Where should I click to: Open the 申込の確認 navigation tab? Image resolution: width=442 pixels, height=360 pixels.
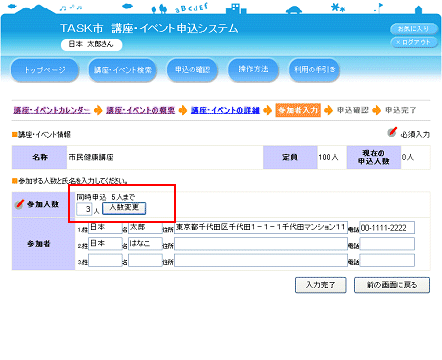click(192, 70)
